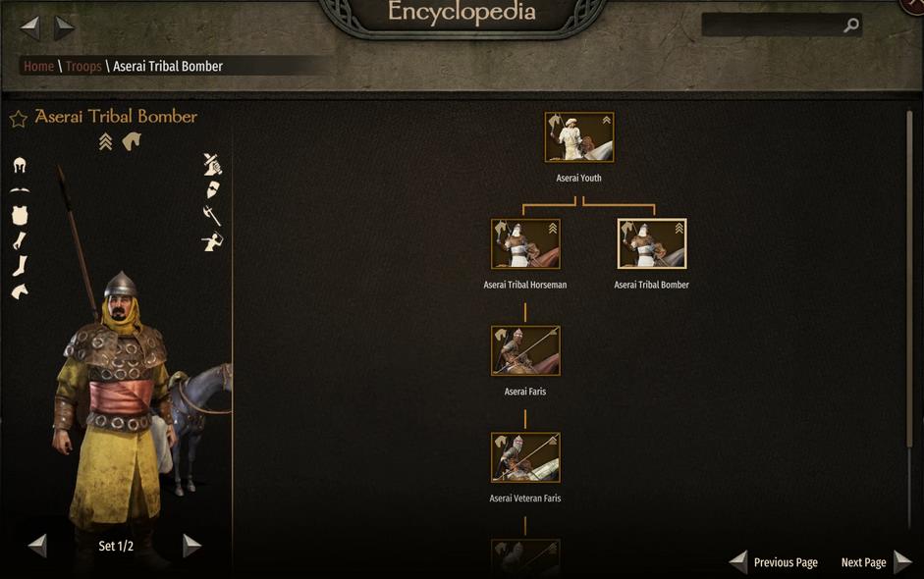
Task: Toggle the favorite star for Aserai Tribal Bomber
Action: (19, 119)
